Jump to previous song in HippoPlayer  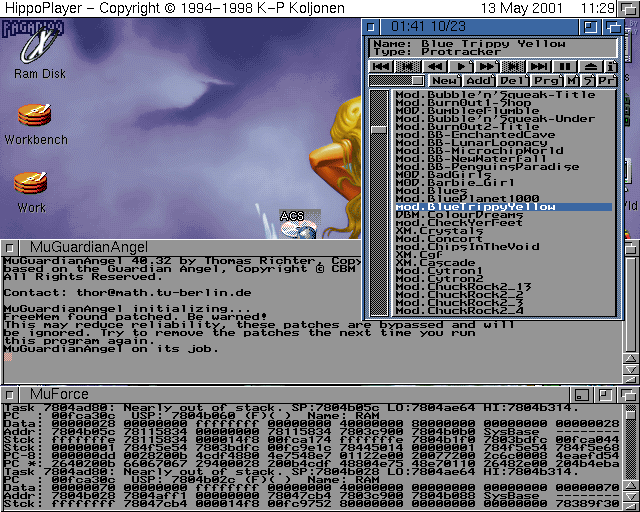pyautogui.click(x=381, y=66)
